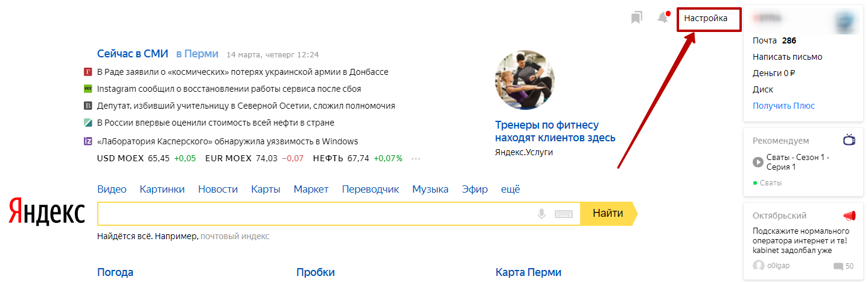Click the purple iz source icon

[88, 141]
